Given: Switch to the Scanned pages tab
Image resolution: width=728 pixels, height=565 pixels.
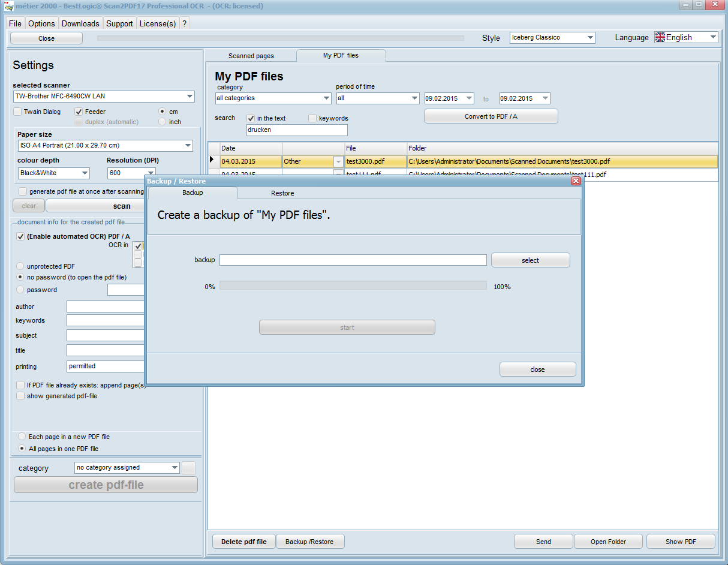Looking at the screenshot, I should pyautogui.click(x=251, y=56).
